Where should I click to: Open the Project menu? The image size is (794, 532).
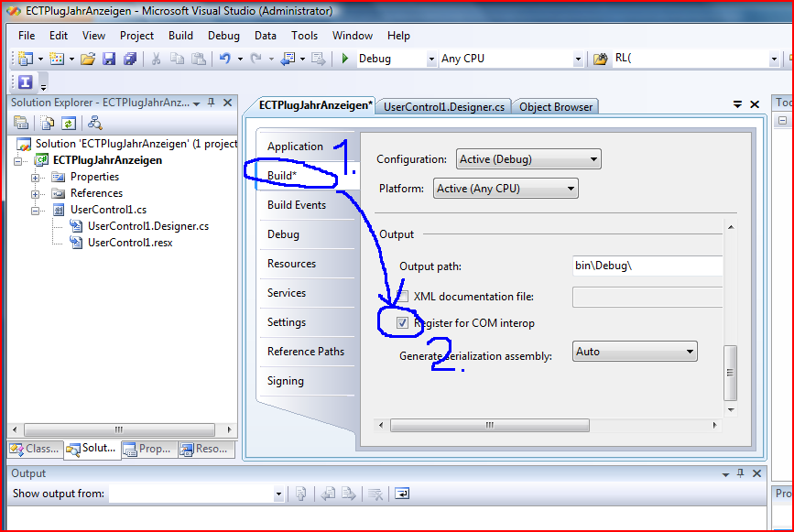coord(136,36)
